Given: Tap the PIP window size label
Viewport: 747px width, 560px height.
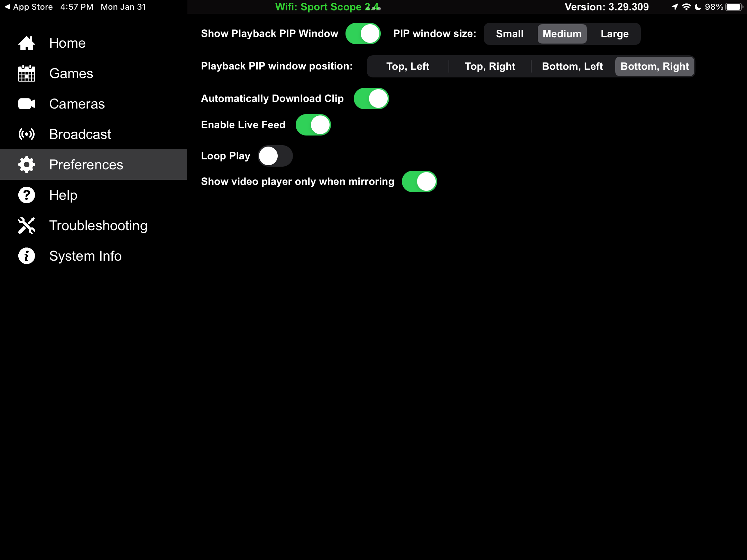Looking at the screenshot, I should tap(435, 34).
